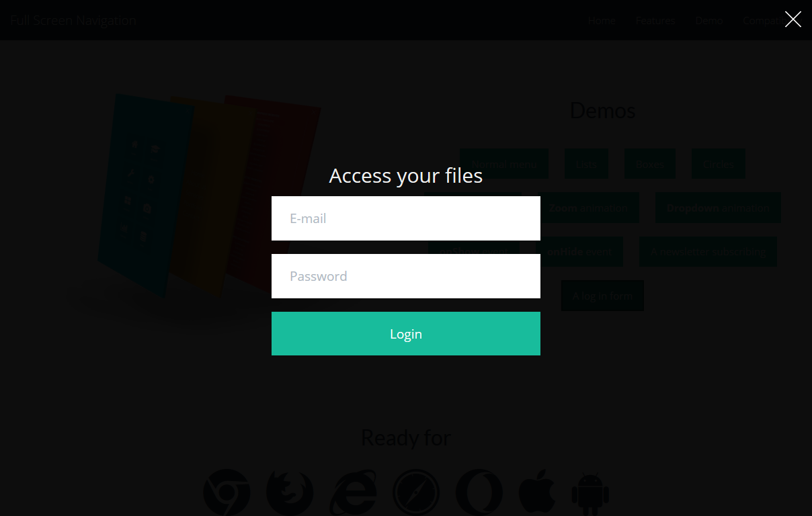Viewport: 812px width, 516px height.
Task: Select the Internet Explorer icon
Action: click(x=353, y=492)
